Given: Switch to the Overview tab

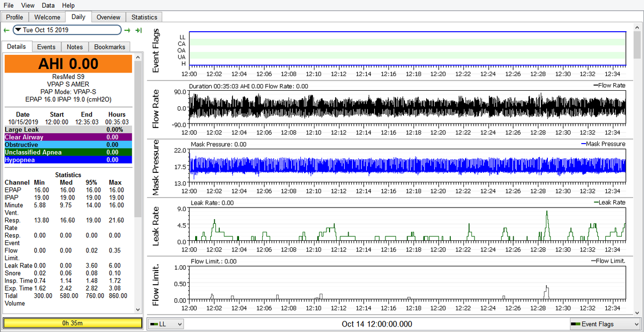Looking at the screenshot, I should (109, 17).
